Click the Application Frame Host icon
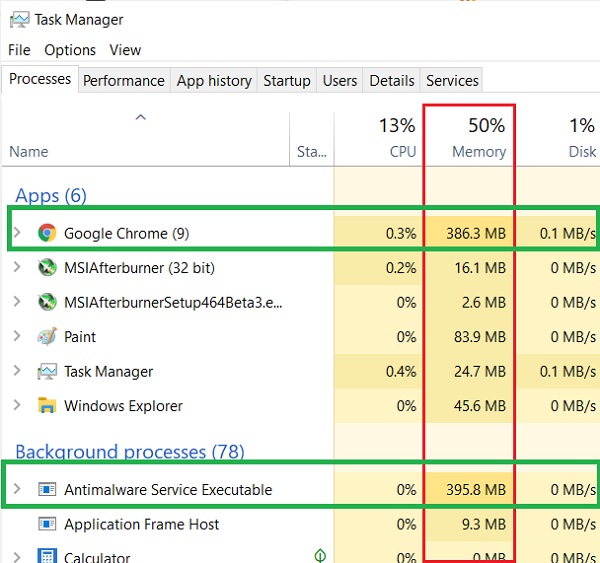Viewport: 600px width, 563px height. pos(47,524)
